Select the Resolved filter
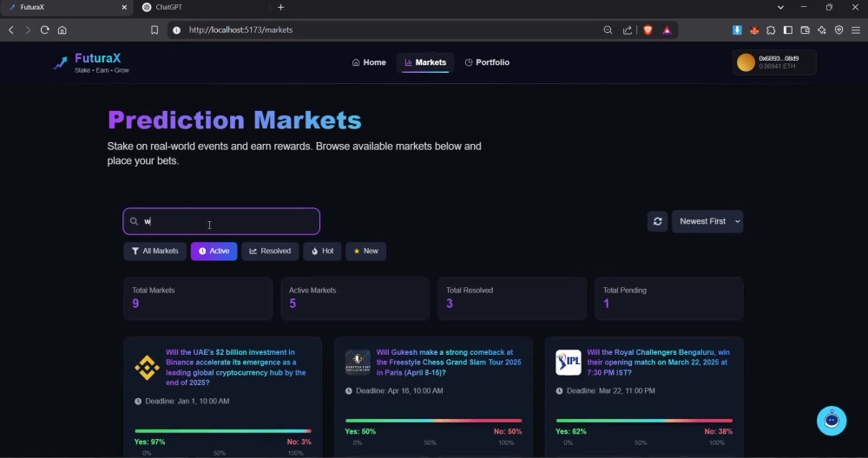Screen dimensions: 868x458 [270, 252]
